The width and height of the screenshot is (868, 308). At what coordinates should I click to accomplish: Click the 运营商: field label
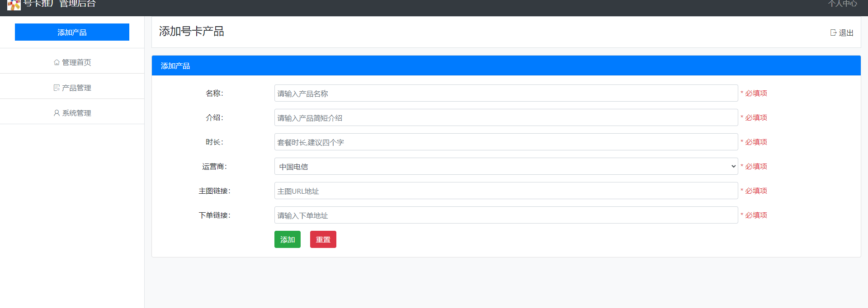[x=214, y=166]
